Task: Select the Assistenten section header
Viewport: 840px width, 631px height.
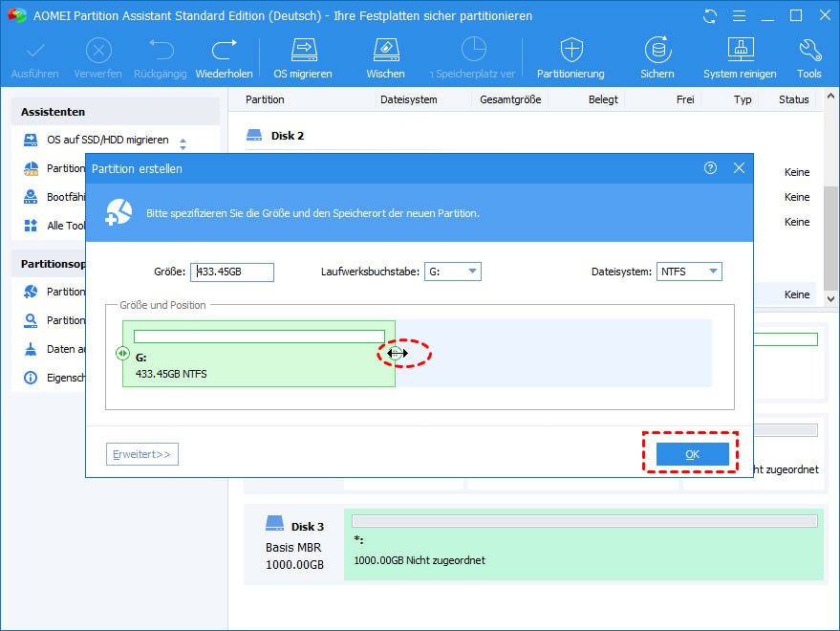Action: (x=116, y=112)
